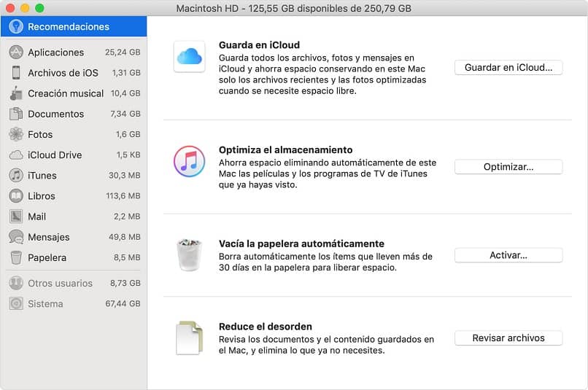Click the Otros usuarios label
Image resolution: width=588 pixels, height=390 pixels.
pos(60,284)
